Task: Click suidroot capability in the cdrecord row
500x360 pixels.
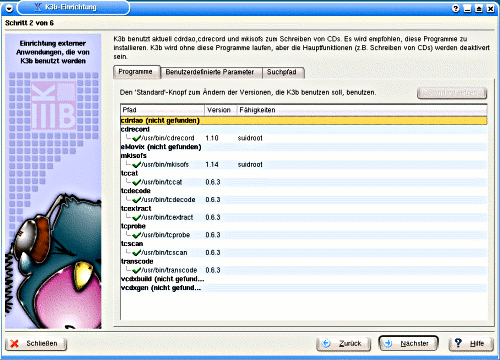Action: [x=250, y=138]
